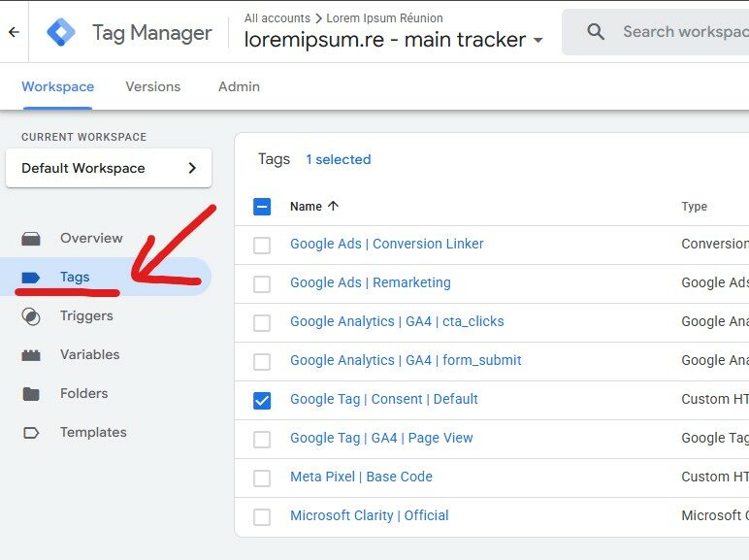Click the Tags sidebar icon

(31, 278)
